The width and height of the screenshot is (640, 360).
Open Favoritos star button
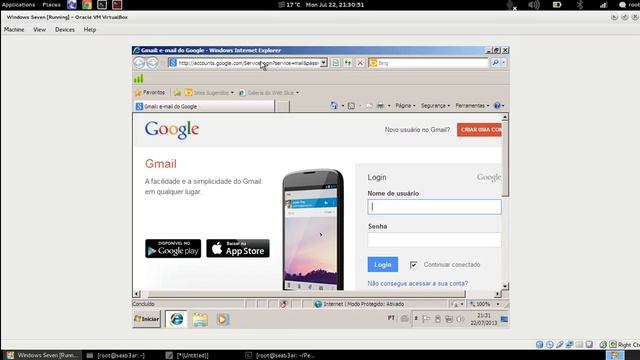tap(150, 93)
